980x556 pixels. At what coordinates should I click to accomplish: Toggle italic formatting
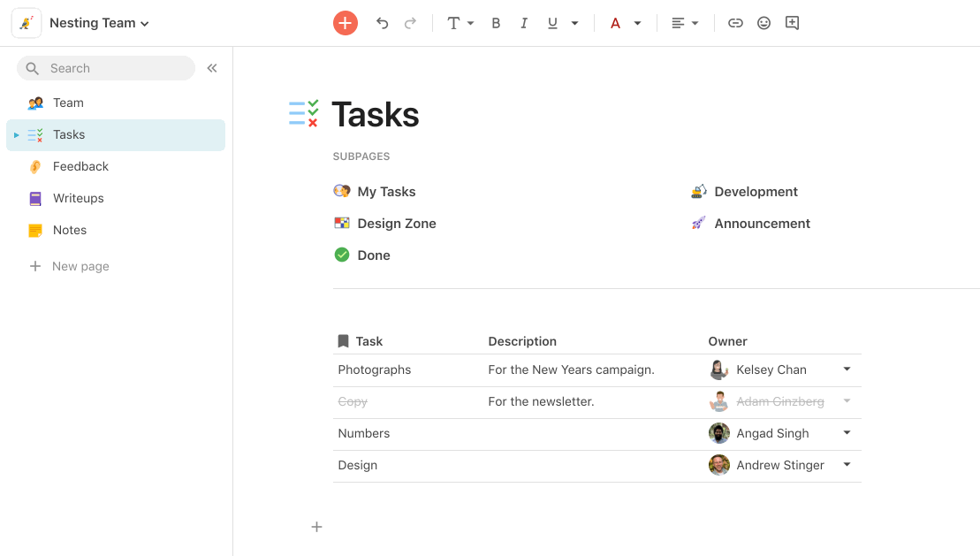tap(524, 23)
